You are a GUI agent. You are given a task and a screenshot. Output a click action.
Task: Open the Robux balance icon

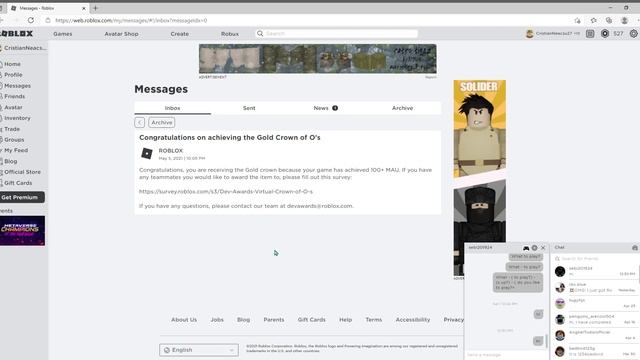(605, 34)
